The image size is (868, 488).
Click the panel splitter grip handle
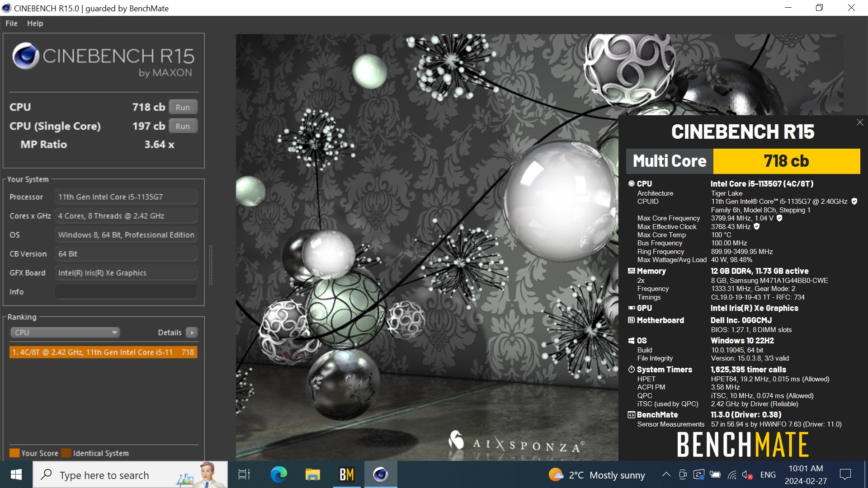(210, 265)
